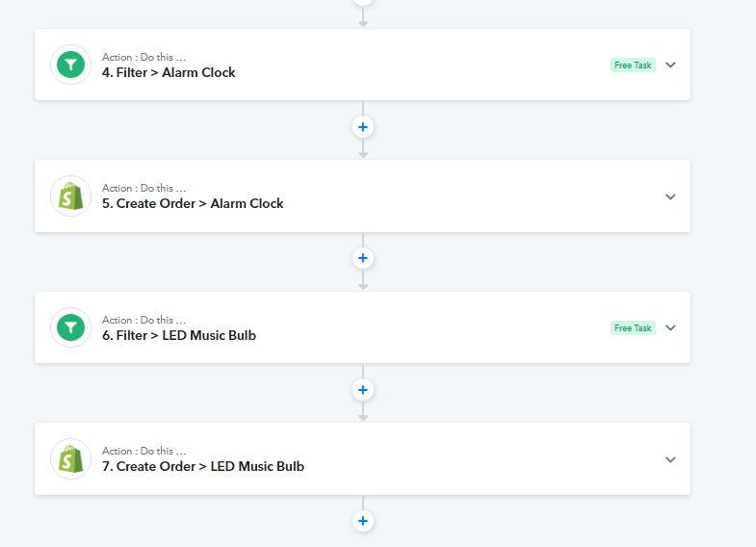Click 'Action : Do this …' label on step 5

pos(143,188)
